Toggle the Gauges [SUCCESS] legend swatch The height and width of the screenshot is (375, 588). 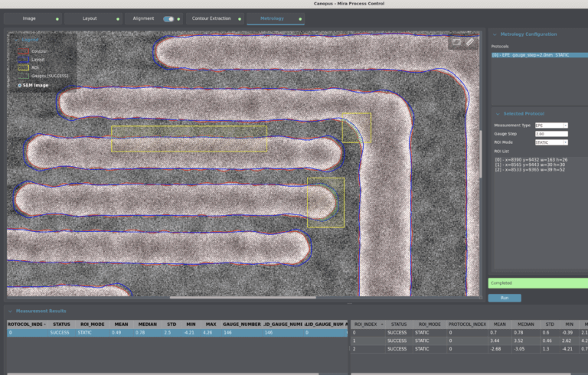(23, 76)
